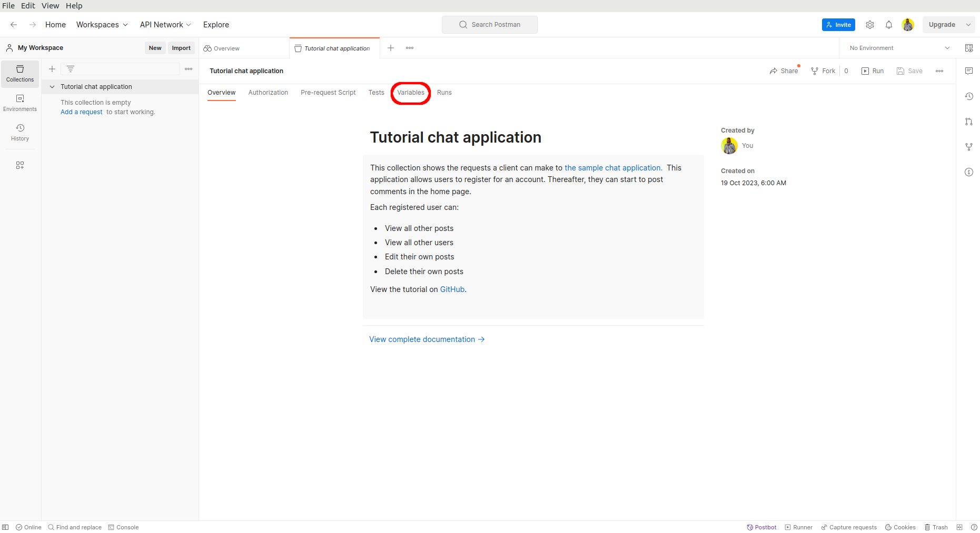980x533 pixels.
Task: Run the collection
Action: (x=873, y=71)
